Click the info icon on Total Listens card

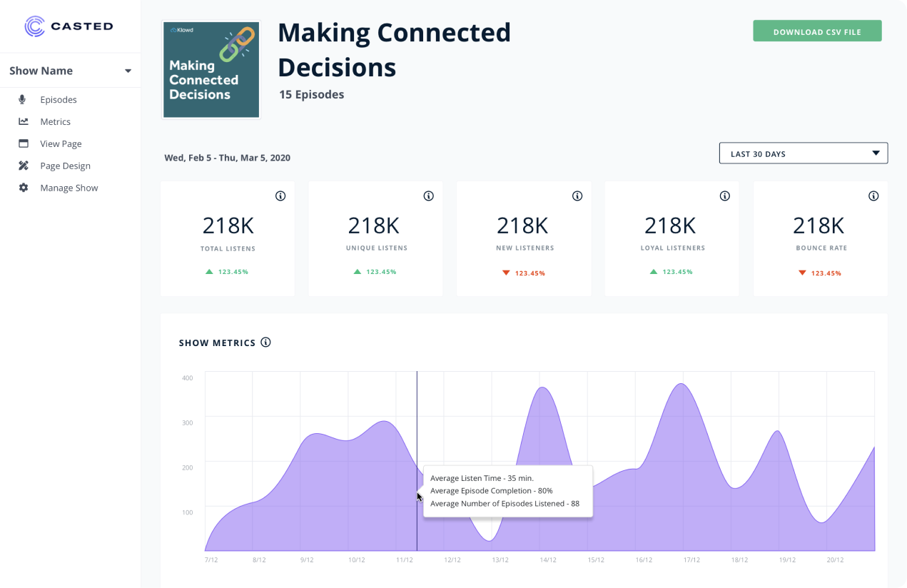[x=280, y=196]
